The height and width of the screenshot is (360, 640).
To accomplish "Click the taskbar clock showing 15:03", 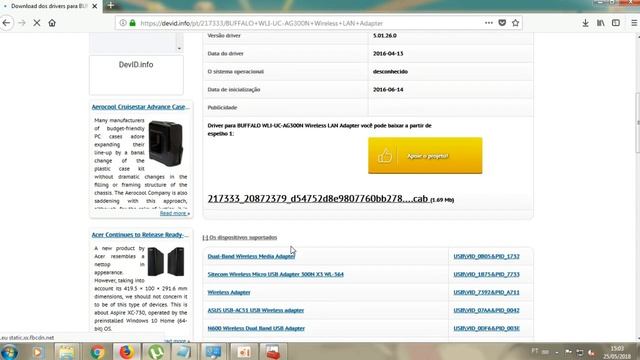I will pyautogui.click(x=617, y=352).
